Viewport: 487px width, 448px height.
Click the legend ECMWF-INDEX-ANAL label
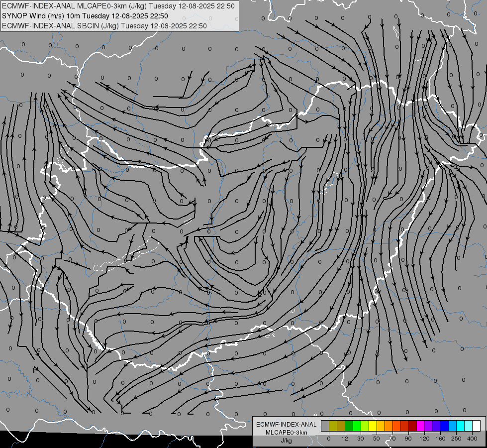287,425
